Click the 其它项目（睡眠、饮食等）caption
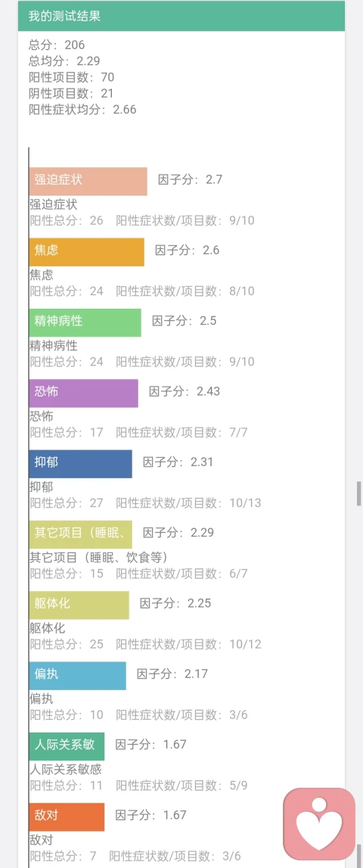 click(98, 558)
